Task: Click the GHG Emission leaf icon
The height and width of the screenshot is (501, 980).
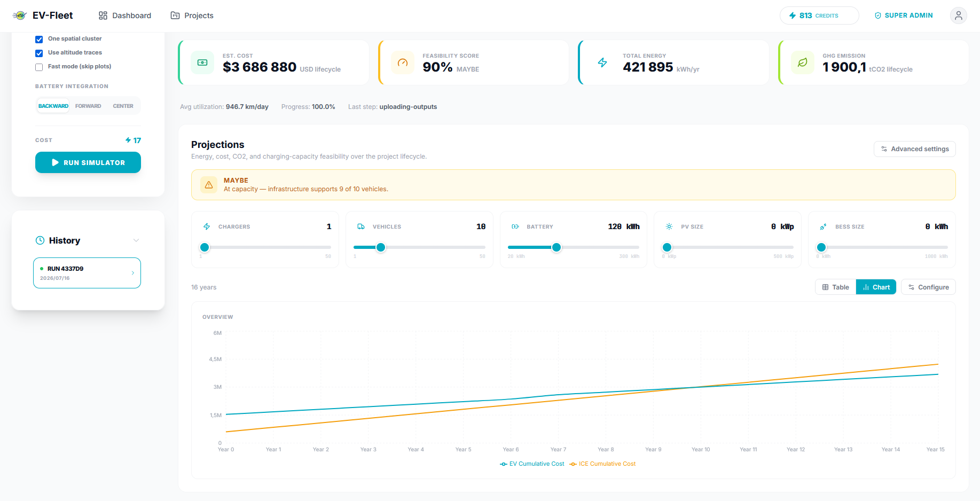Action: coord(803,62)
